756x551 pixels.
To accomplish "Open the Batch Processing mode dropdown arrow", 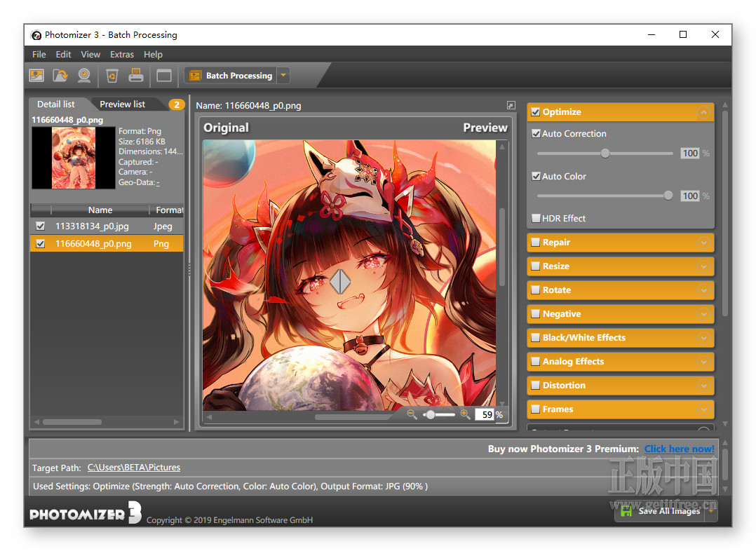I will point(283,76).
